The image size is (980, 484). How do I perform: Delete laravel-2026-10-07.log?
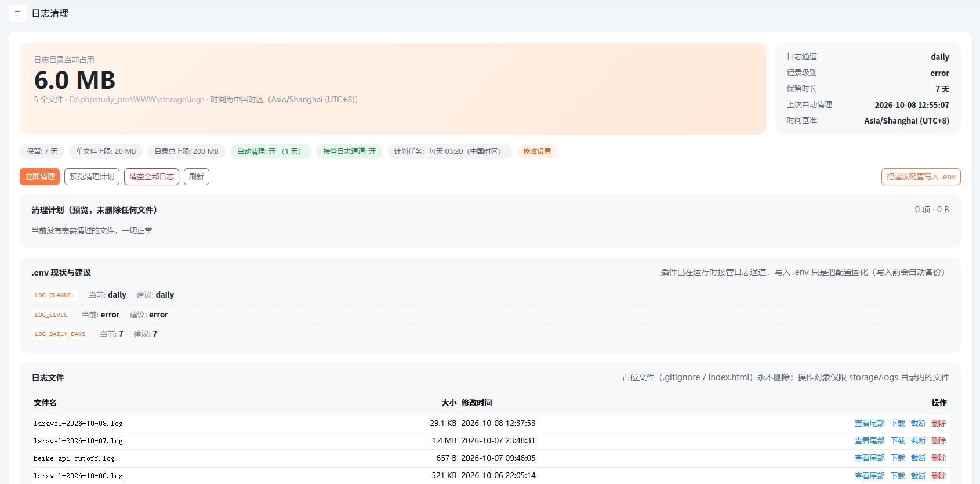(x=939, y=441)
